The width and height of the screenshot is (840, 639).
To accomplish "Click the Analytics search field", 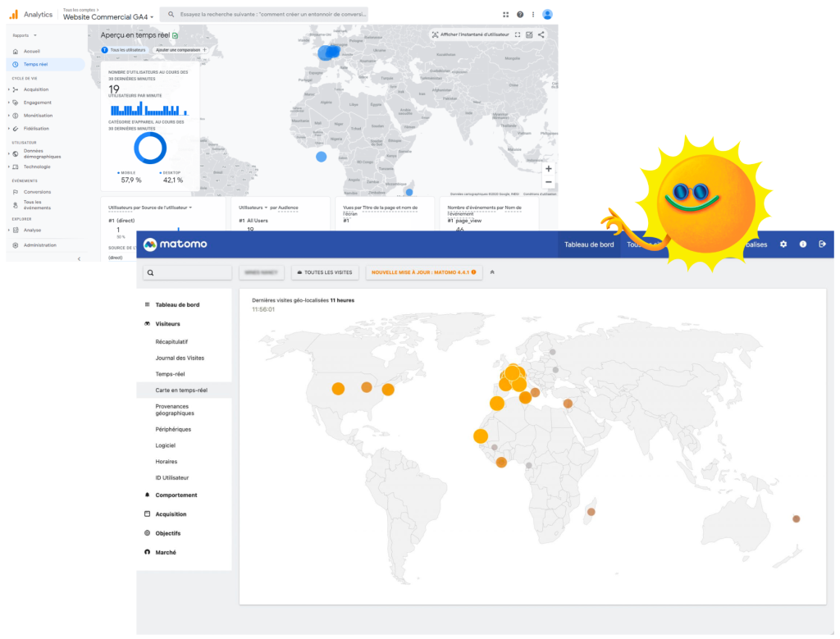I will pos(265,15).
